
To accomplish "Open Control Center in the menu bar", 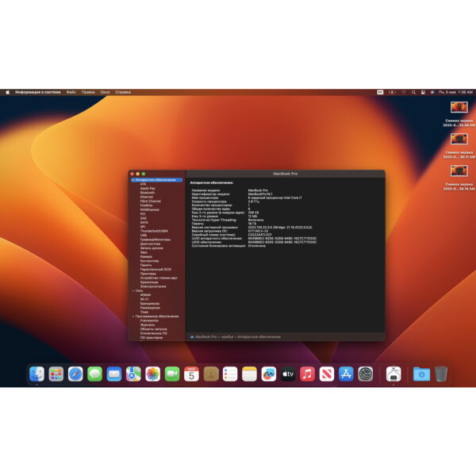I will coord(423,92).
